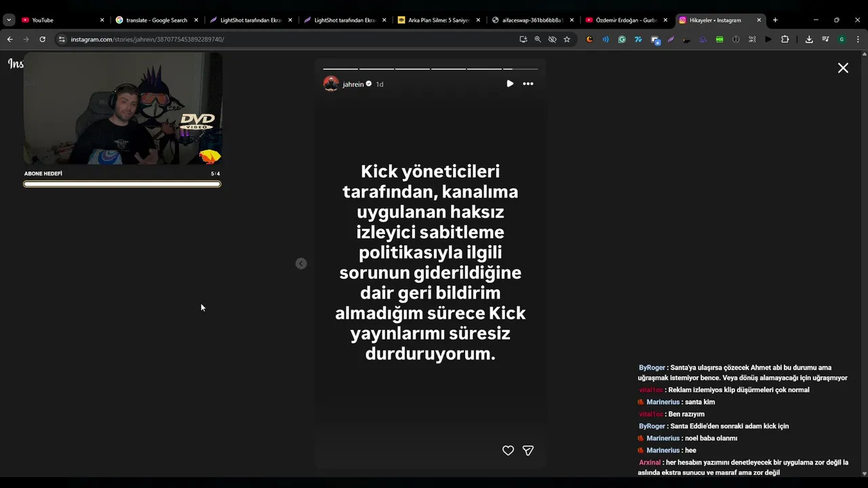Screen dimensions: 868x488
Task: Click the currently playing story progress segment
Action: [x=520, y=68]
